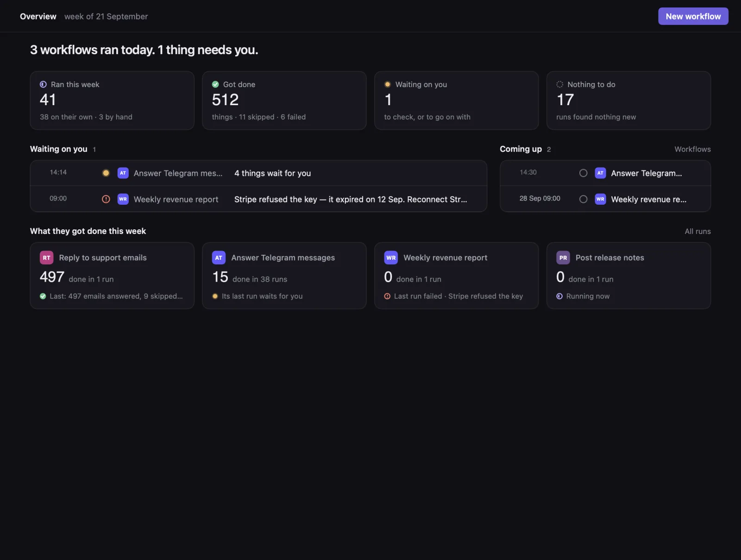
Task: Click the Nothing to do dashed circle icon
Action: pos(559,84)
